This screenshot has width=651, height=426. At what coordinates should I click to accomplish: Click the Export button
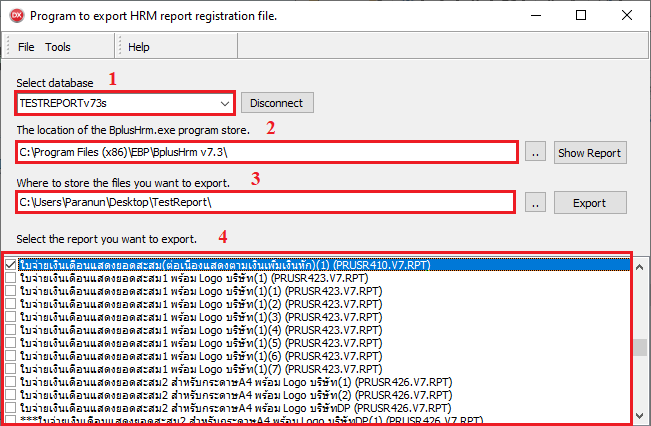point(590,203)
